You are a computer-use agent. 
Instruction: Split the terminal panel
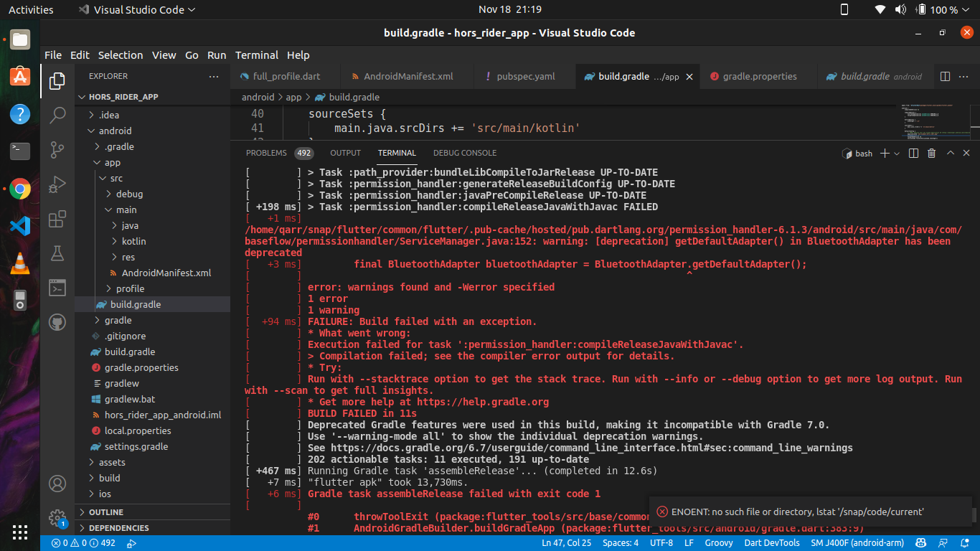(913, 153)
